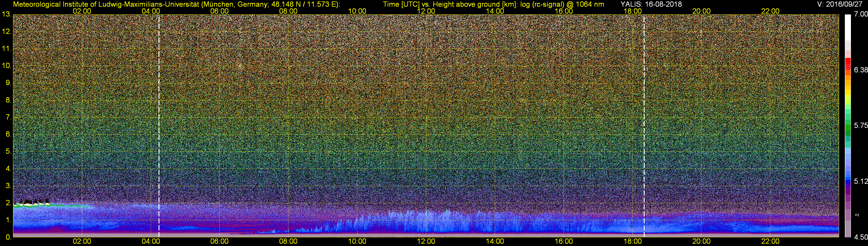Click the white dashed marker line after 18:00
Viewport: 868px width, 246px height.
point(644,126)
